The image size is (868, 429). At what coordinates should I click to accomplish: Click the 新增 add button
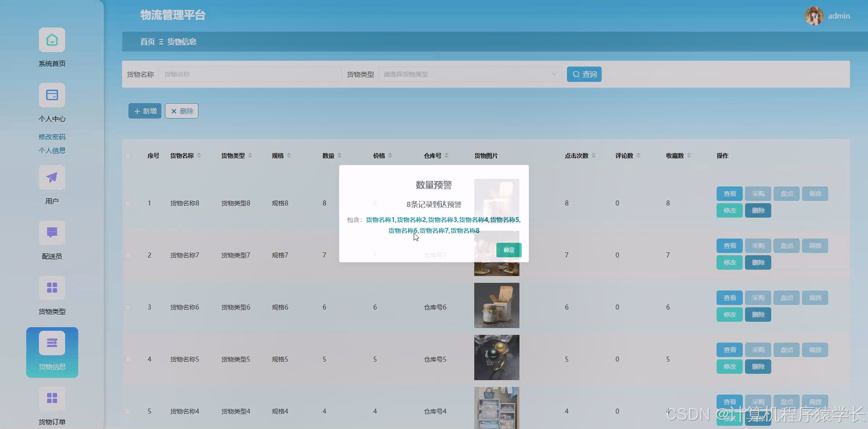tap(145, 111)
